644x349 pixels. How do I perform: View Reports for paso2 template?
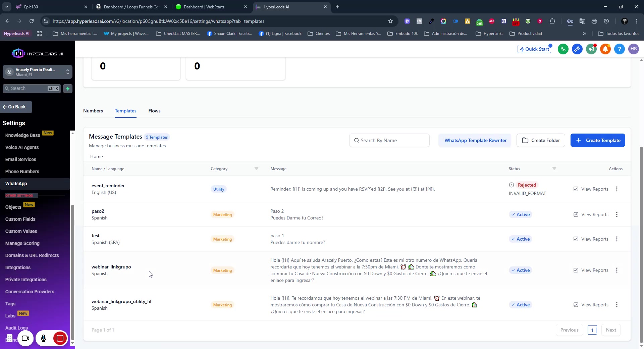(x=591, y=214)
